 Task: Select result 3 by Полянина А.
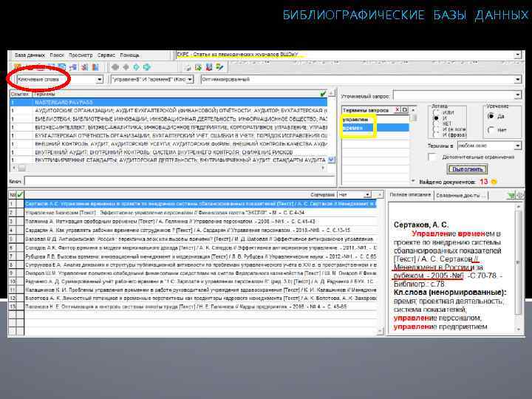click(200, 221)
